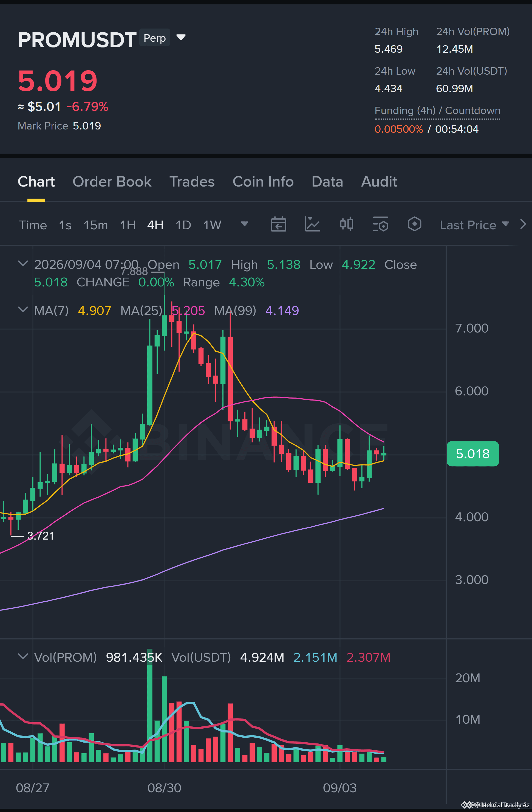Open the calendar date-jump icon
The height and width of the screenshot is (812, 532).
(x=278, y=224)
